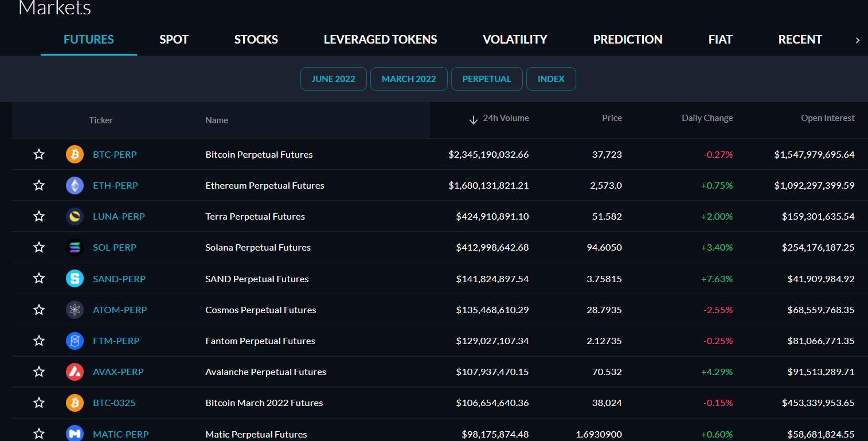Click the sort arrow beside 24h Volume

tap(474, 120)
